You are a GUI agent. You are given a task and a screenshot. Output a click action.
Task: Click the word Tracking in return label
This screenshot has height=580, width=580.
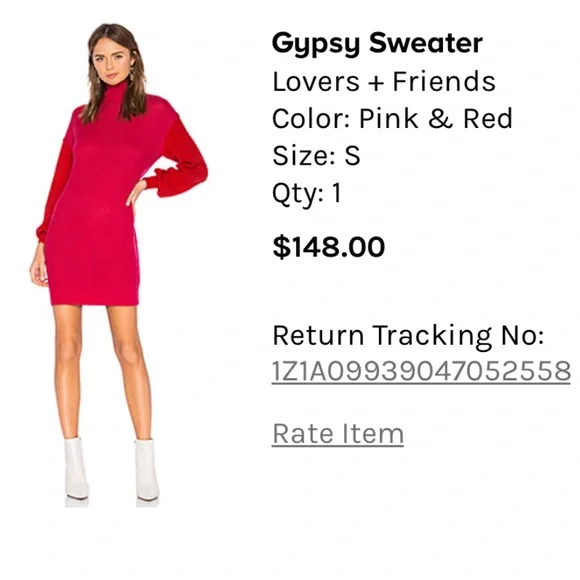432,337
